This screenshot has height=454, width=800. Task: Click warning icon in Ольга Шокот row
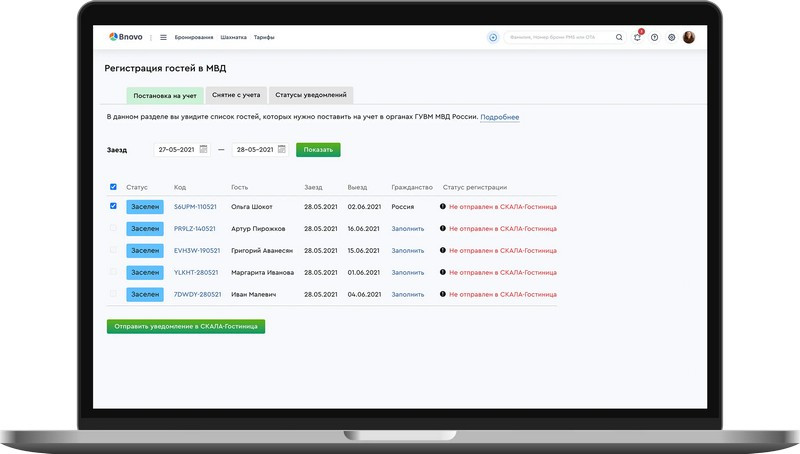443,207
